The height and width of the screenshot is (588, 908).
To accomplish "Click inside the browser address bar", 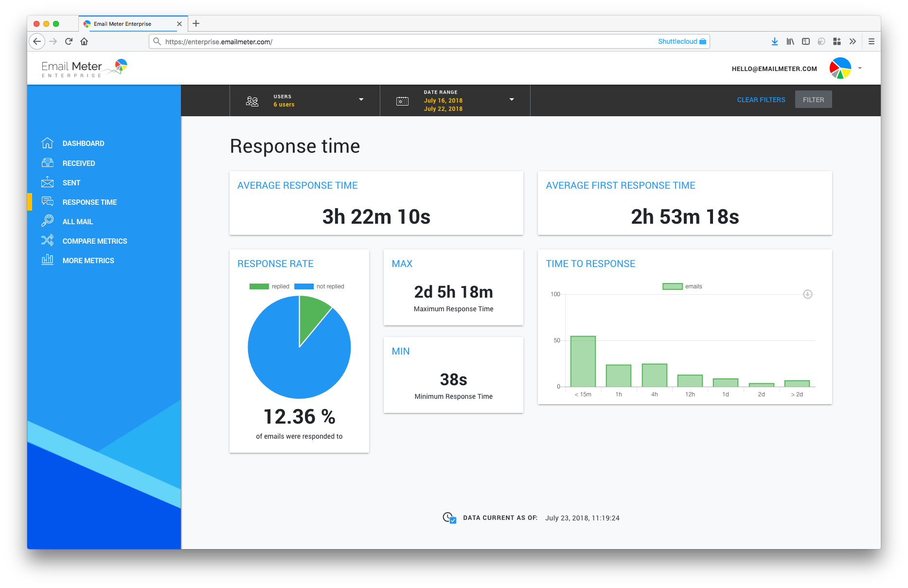I will [x=340, y=42].
